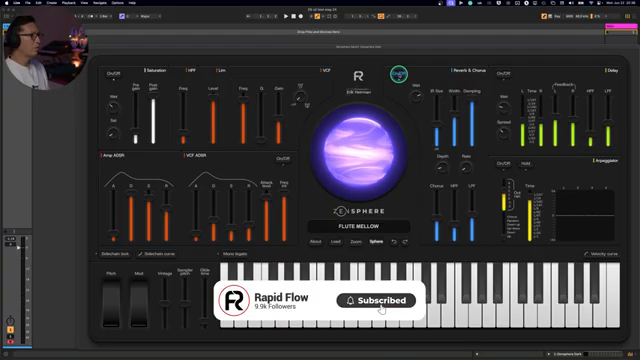
Task: Click the orange track button in mixer
Action: 11,330
